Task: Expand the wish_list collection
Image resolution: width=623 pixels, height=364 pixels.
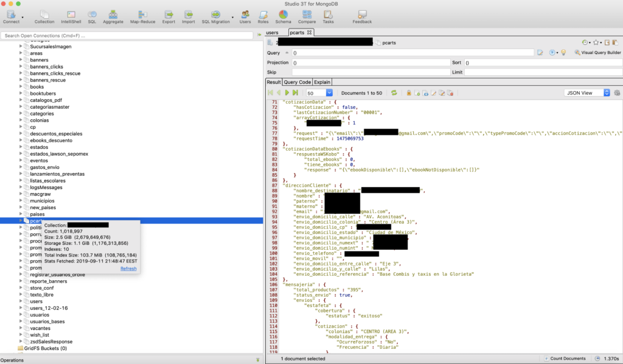Action: [x=21, y=335]
